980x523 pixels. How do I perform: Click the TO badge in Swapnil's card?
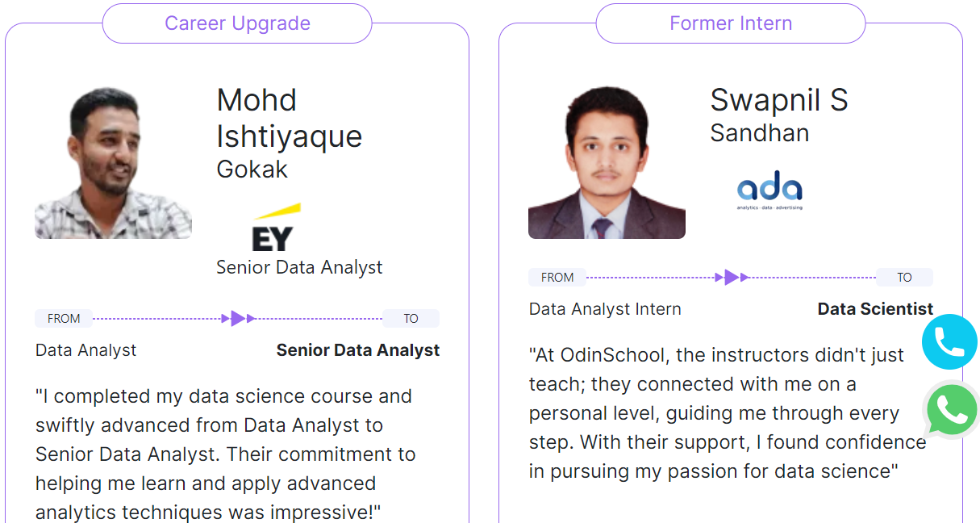tap(905, 278)
